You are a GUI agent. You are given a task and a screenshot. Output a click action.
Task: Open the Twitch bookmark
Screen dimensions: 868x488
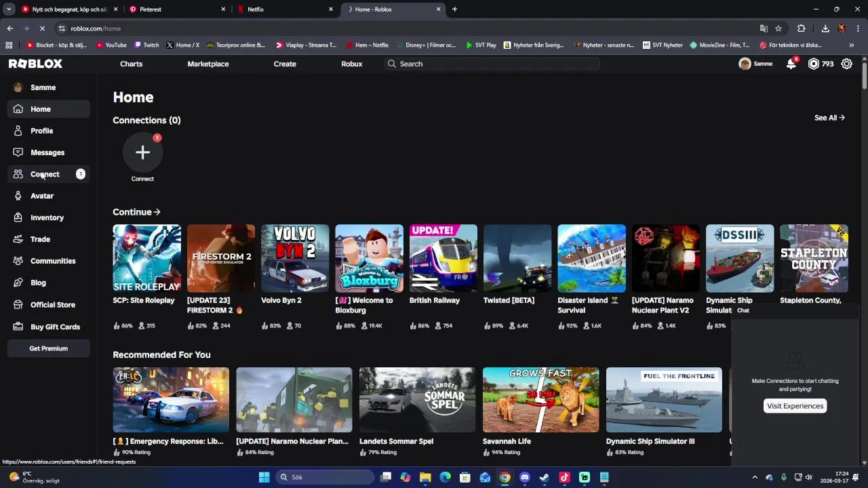146,45
